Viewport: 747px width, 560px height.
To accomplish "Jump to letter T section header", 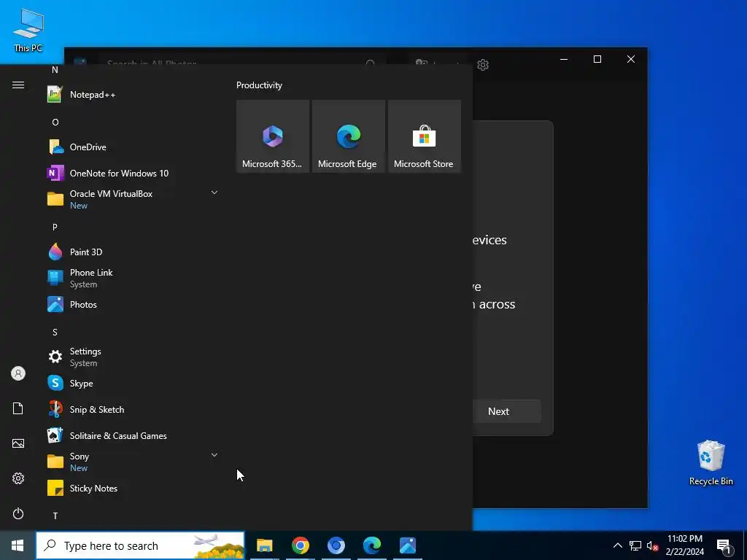I will pyautogui.click(x=55, y=516).
